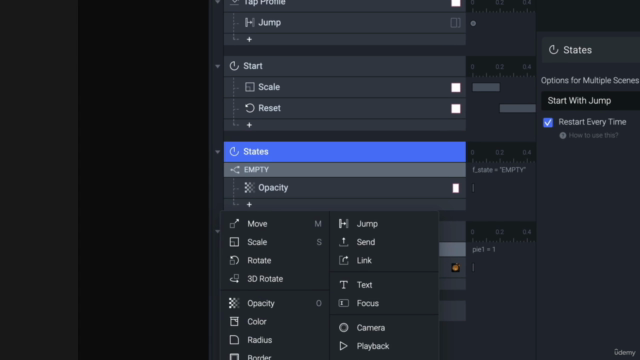
Task: Choose Focus from the response menu
Action: point(384,303)
